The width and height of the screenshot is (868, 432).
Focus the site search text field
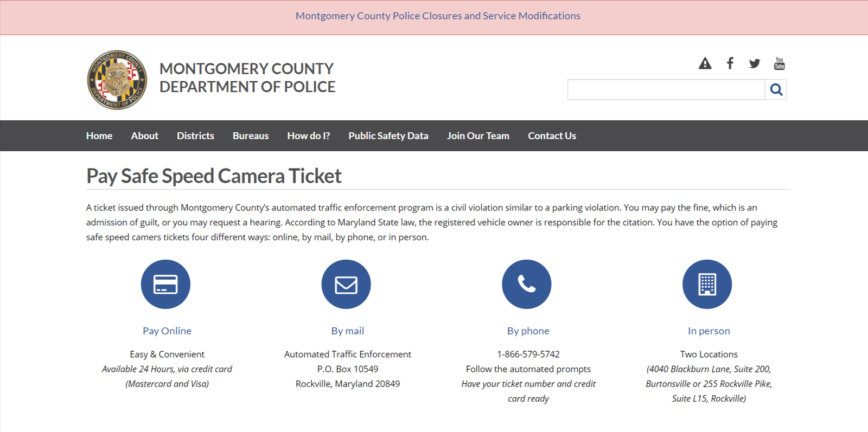(x=666, y=89)
